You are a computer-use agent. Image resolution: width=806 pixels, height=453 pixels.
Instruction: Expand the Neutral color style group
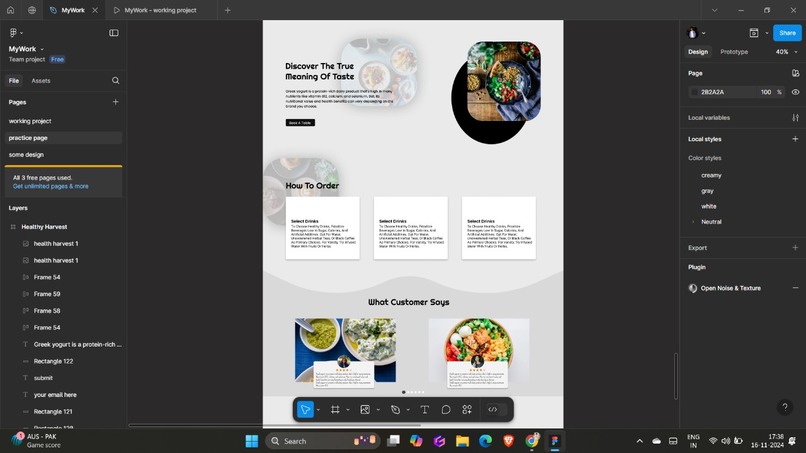tap(693, 222)
